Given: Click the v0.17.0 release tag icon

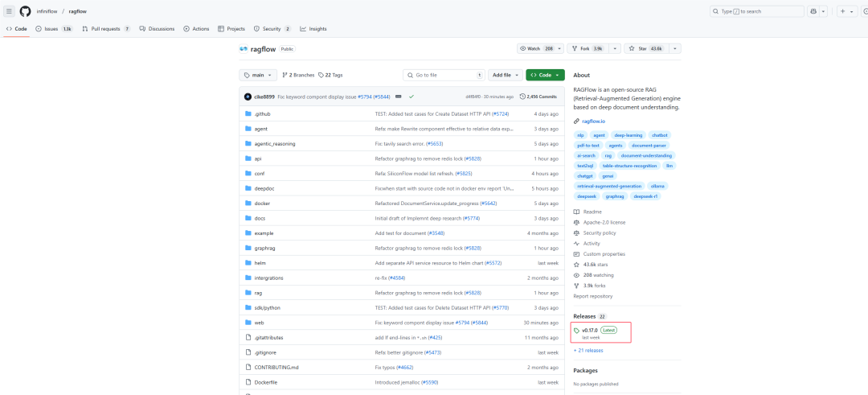Looking at the screenshot, I should point(577,331).
